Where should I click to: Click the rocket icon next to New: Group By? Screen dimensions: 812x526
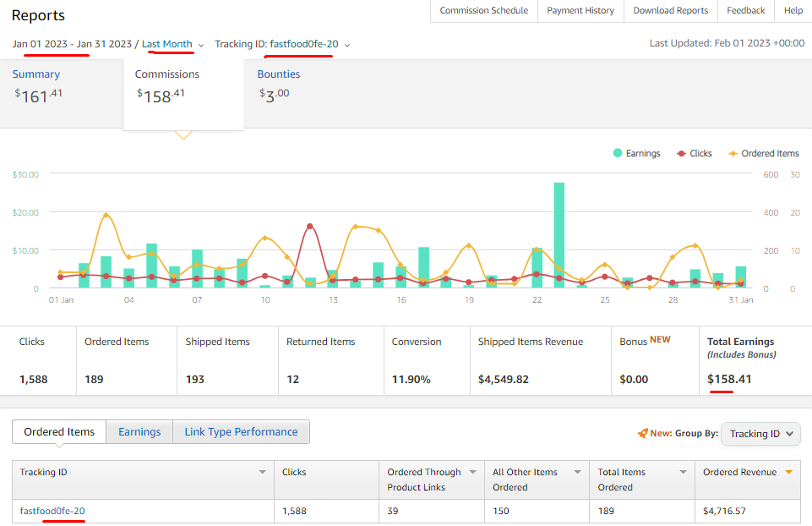click(643, 433)
